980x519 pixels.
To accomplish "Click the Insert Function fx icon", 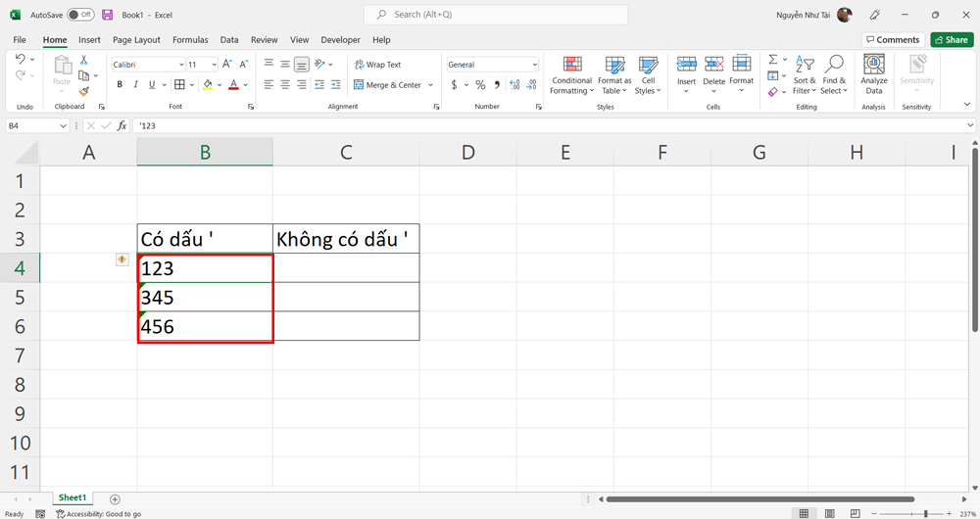I will [122, 125].
